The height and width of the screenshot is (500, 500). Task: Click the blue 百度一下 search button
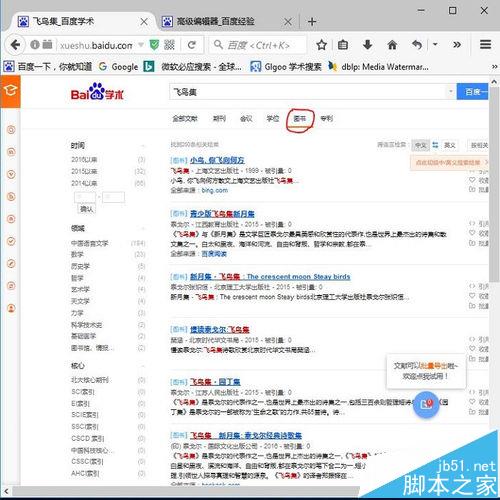click(472, 91)
